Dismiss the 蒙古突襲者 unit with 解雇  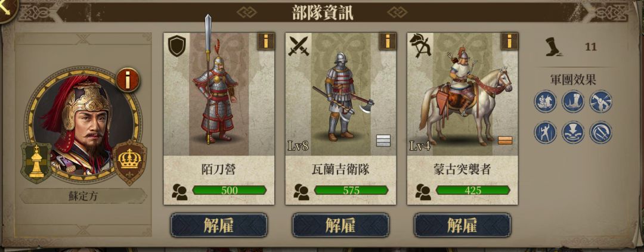tap(462, 225)
